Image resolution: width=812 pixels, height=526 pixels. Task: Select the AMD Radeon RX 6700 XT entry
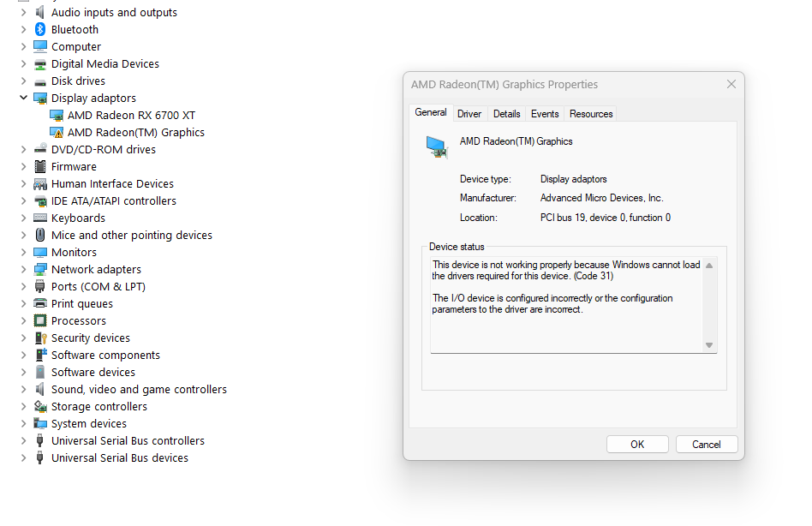131,116
